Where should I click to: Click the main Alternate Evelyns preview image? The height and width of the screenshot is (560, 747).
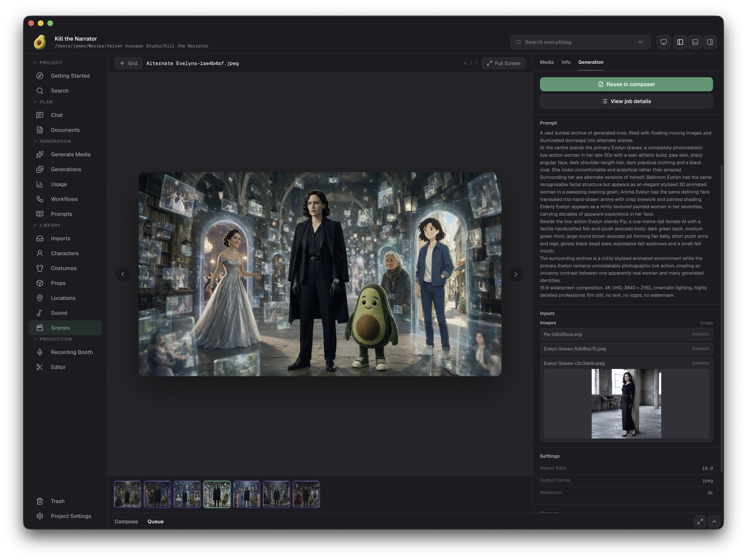point(320,274)
